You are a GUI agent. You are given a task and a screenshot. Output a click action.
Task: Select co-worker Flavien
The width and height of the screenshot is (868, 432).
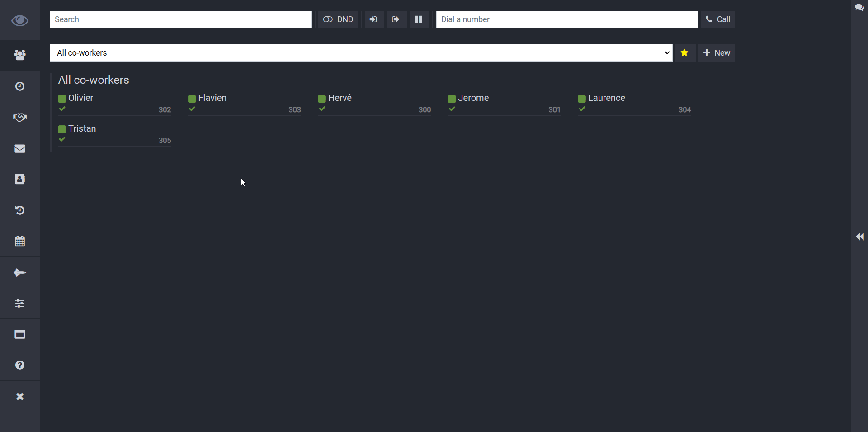tap(212, 98)
